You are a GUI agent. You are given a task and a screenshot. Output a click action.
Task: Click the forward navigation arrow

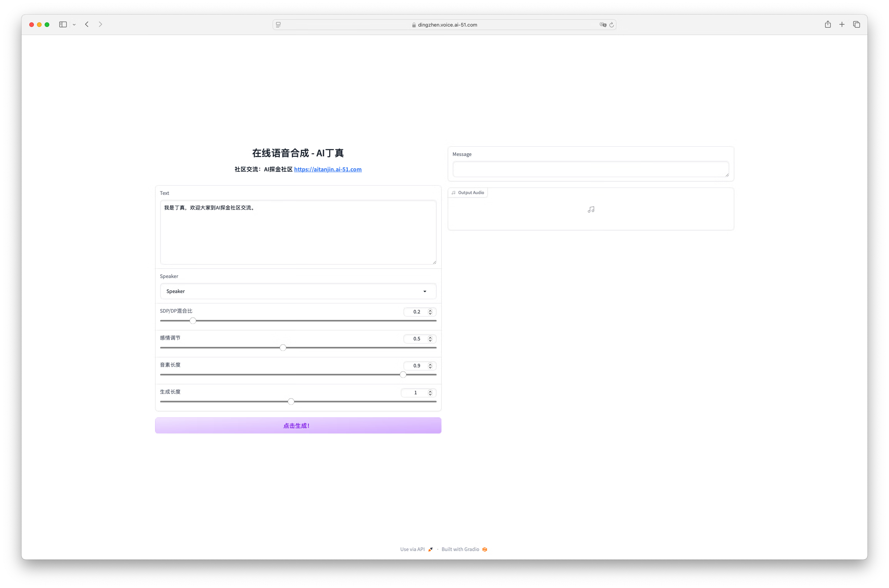coord(100,24)
